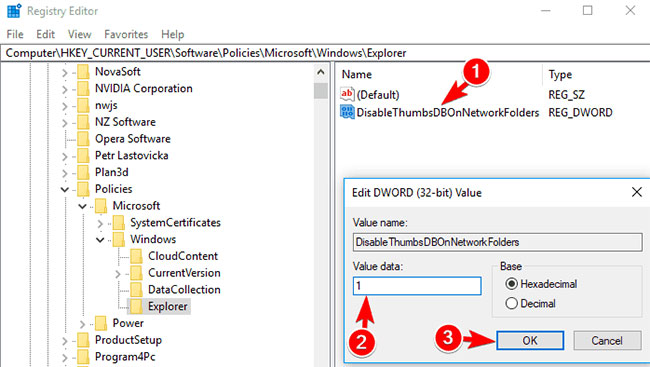Expand the NVIDIA Corporation key
Viewport: 650px width, 367px height.
tap(65, 89)
